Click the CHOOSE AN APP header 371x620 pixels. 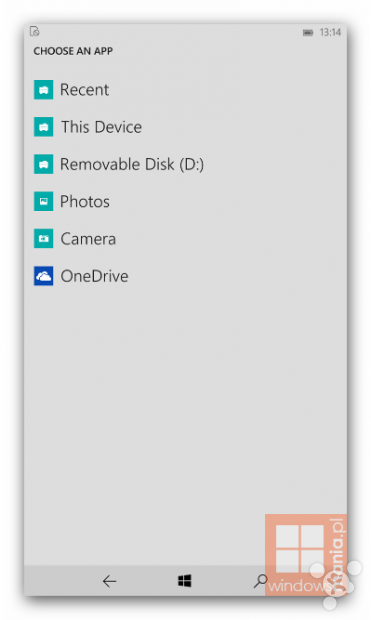[x=73, y=51]
